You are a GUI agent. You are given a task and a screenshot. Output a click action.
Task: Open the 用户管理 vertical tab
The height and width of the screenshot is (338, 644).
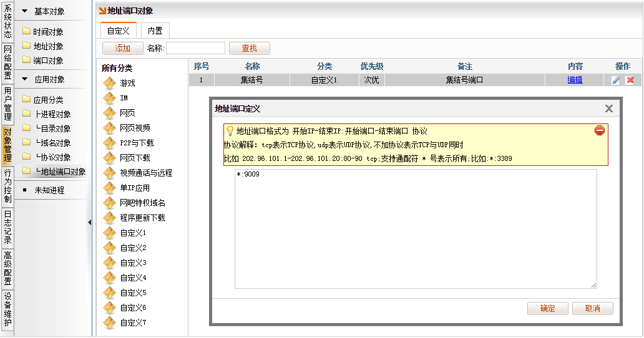8,104
